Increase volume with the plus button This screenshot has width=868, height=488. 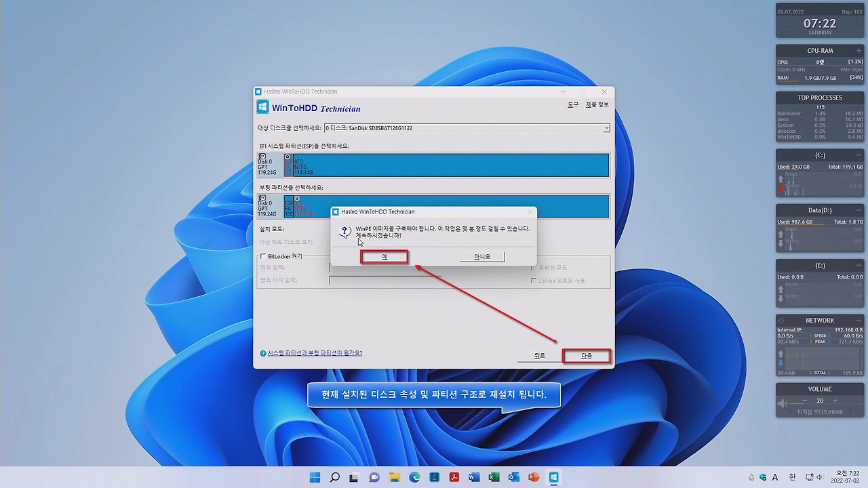835,401
